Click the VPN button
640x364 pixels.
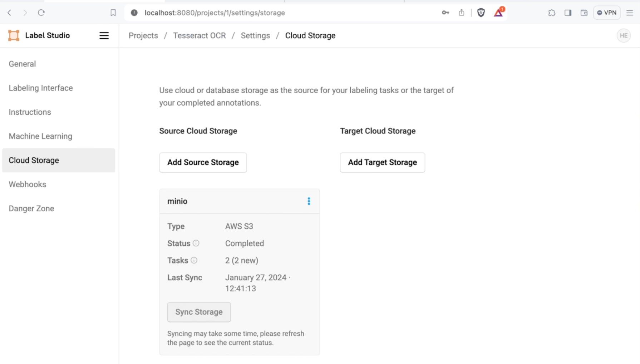(607, 13)
